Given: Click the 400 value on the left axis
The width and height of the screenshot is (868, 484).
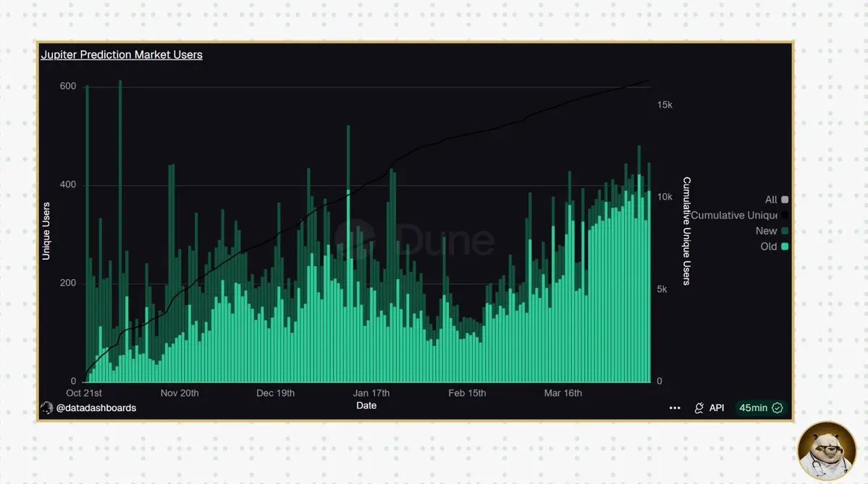Looking at the screenshot, I should click(x=68, y=184).
